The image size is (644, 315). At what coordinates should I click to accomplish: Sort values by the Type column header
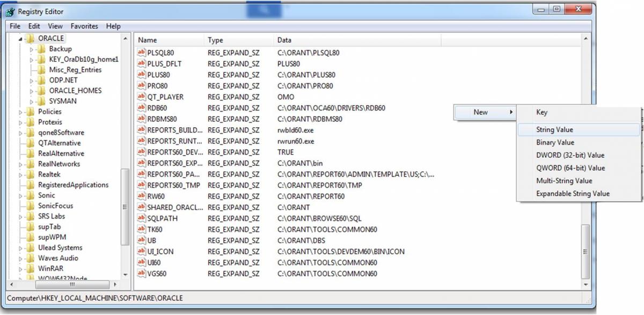pyautogui.click(x=215, y=40)
